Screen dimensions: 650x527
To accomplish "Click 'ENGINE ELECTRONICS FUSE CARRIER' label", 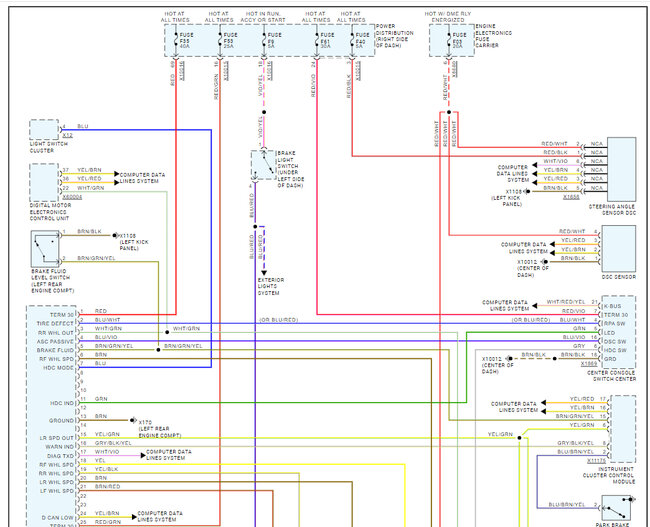I will click(493, 36).
